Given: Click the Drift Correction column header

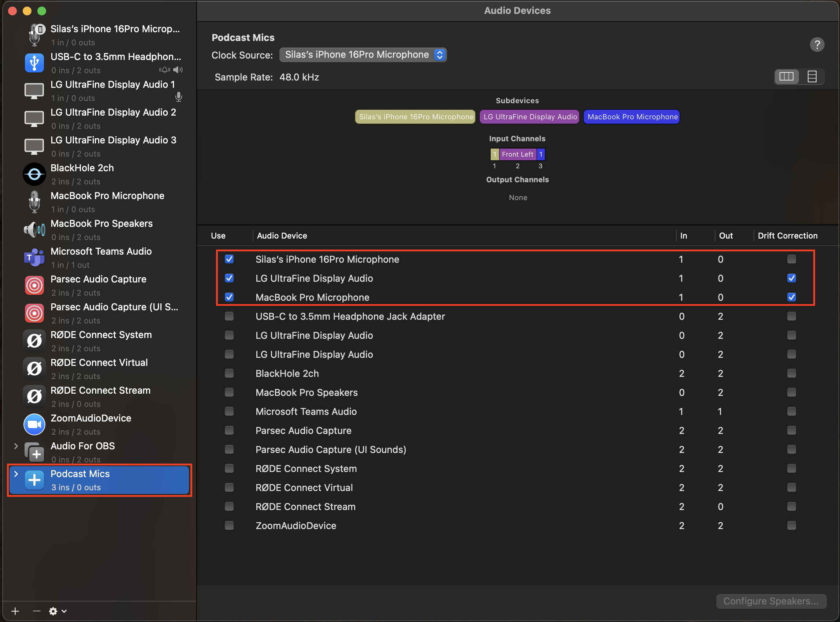Looking at the screenshot, I should [788, 236].
